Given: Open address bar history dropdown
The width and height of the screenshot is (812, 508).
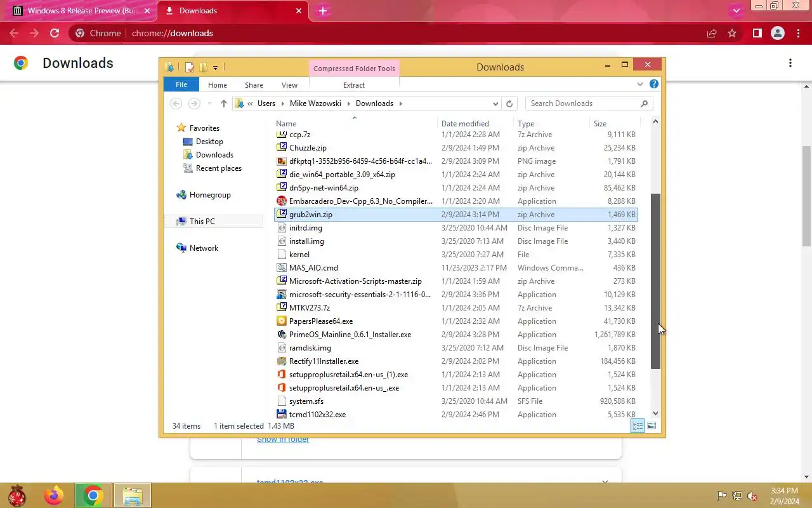Looking at the screenshot, I should [495, 104].
